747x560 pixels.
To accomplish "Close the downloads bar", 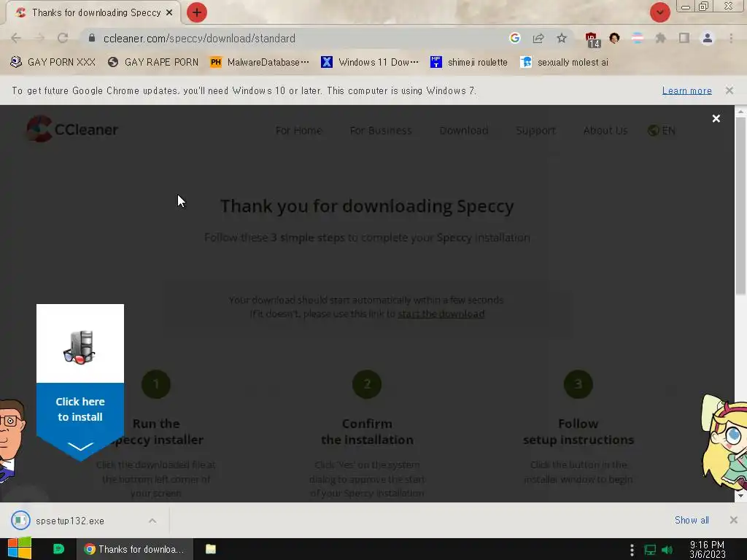I will tap(734, 520).
